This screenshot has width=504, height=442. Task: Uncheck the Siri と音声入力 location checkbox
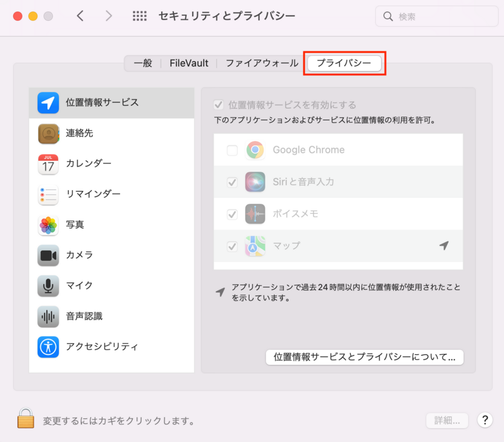click(x=232, y=182)
